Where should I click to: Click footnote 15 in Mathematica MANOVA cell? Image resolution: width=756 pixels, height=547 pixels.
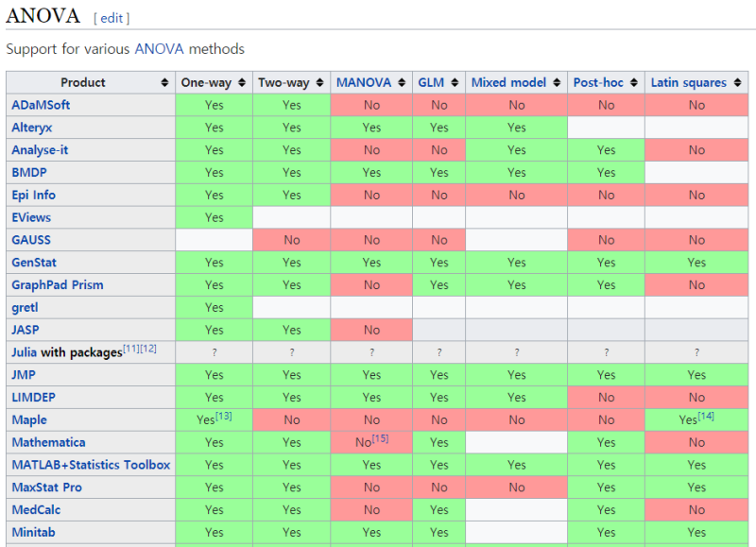coord(381,438)
